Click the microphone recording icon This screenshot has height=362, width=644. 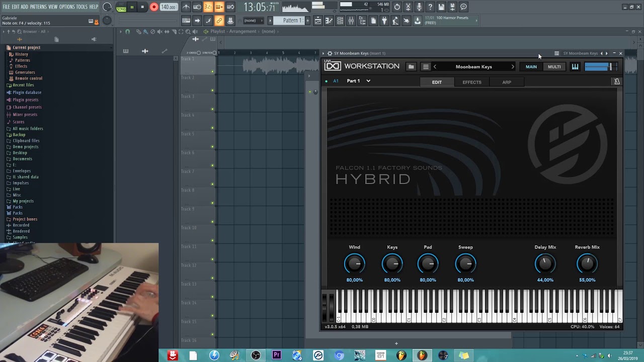[x=419, y=7]
